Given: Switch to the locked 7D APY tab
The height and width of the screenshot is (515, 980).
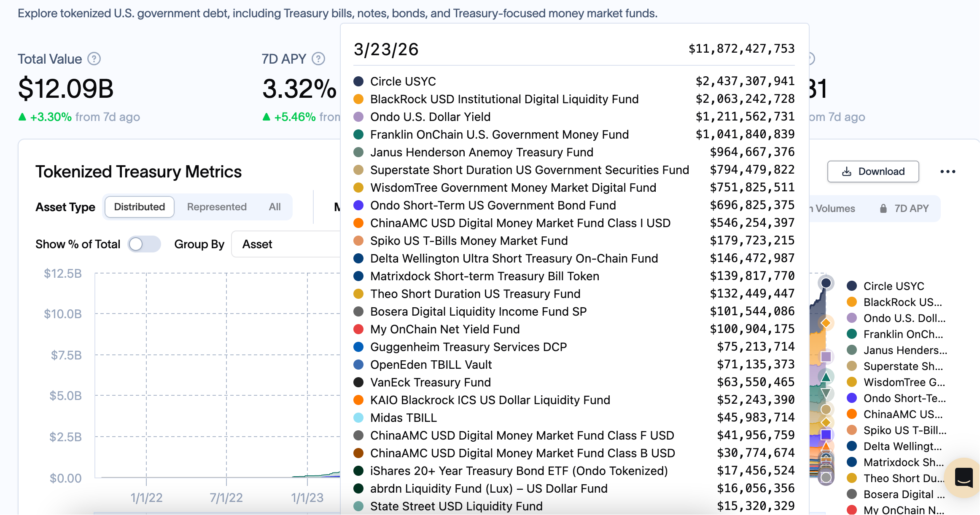Looking at the screenshot, I should click(x=911, y=209).
